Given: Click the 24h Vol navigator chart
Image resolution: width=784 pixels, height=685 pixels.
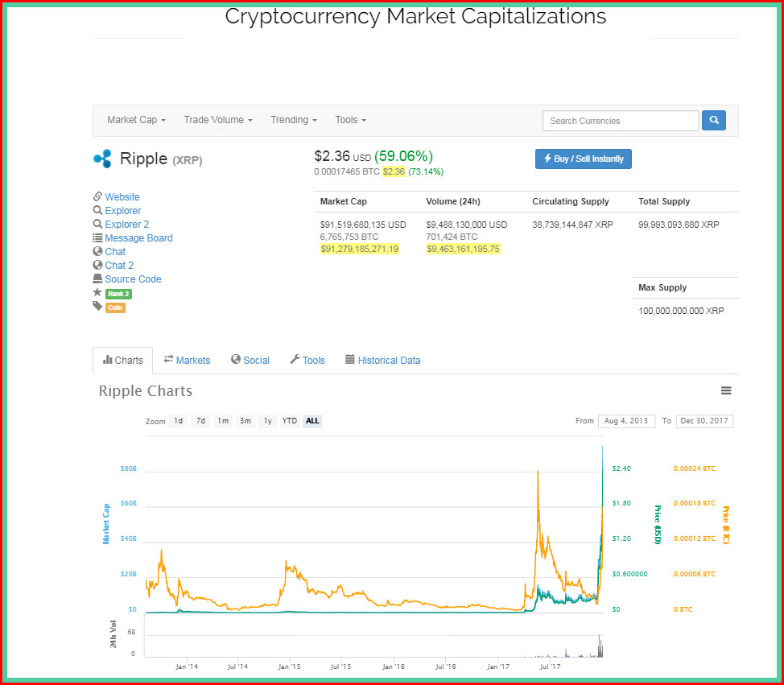Looking at the screenshot, I should (373, 635).
